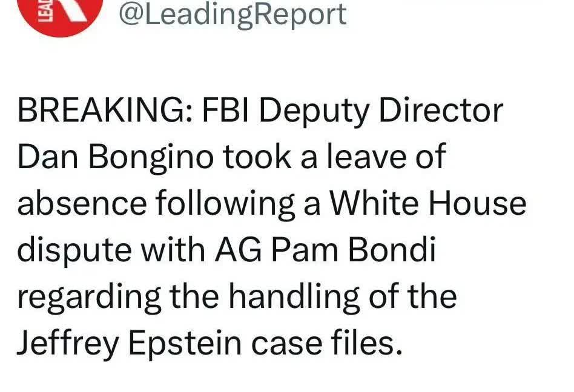
Task: Click the word handling in the post
Action: pos(294,298)
